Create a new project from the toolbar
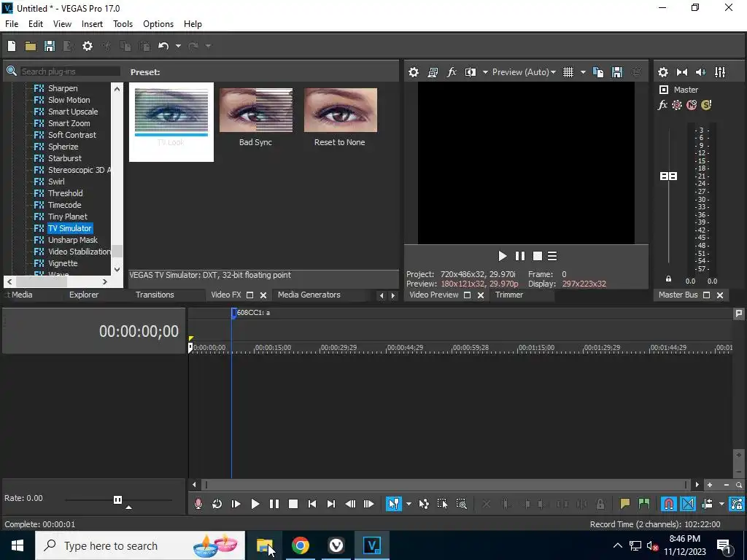The image size is (747, 560). [x=12, y=46]
